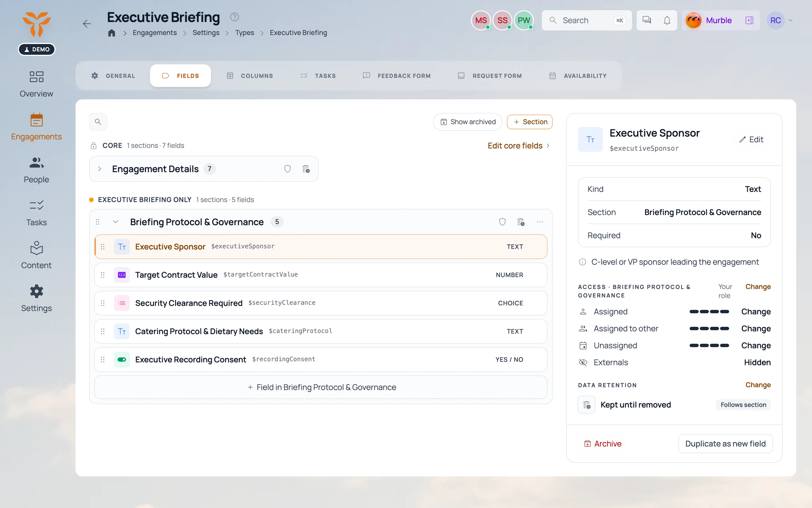Open shield access icon on Engagement Details

288,169
